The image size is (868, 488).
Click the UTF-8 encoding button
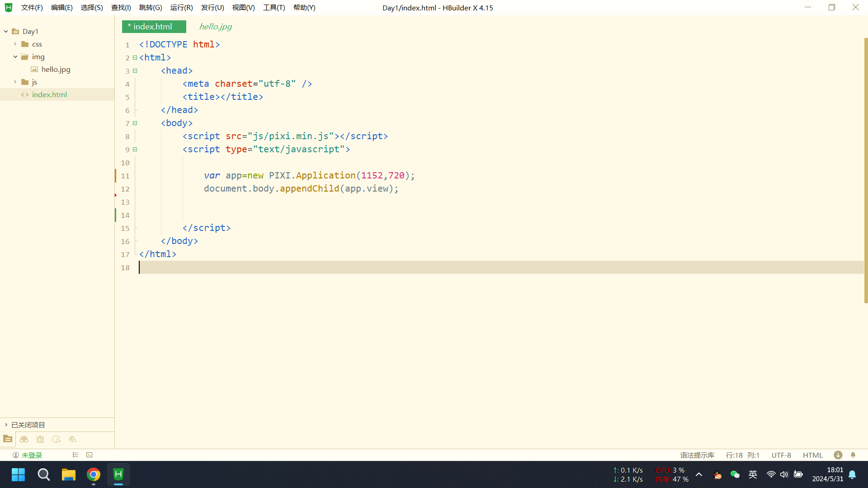[x=781, y=455]
